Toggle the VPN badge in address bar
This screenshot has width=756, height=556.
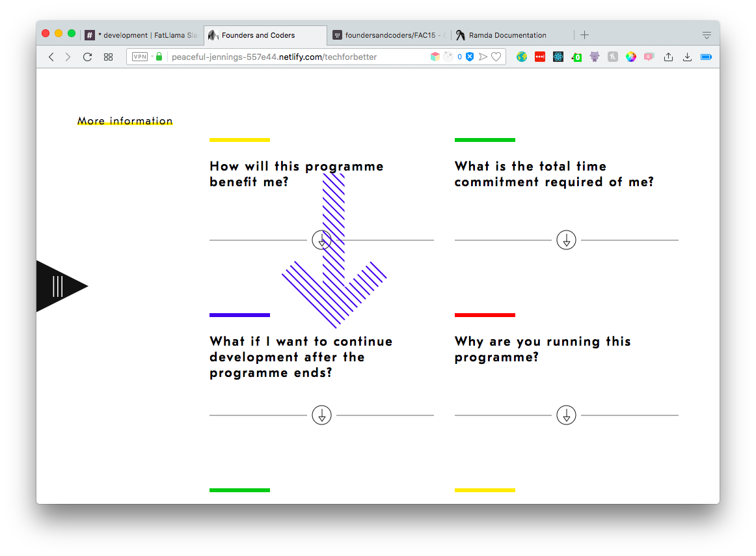tap(140, 57)
